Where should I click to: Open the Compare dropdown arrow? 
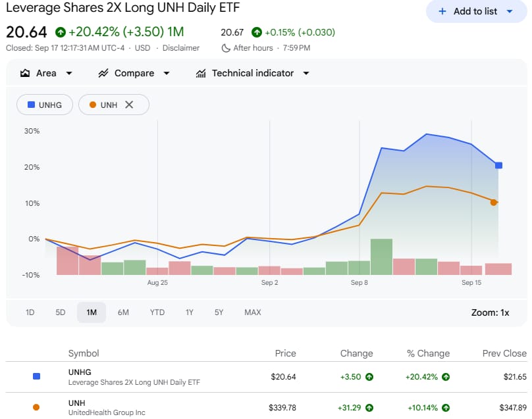click(x=166, y=73)
